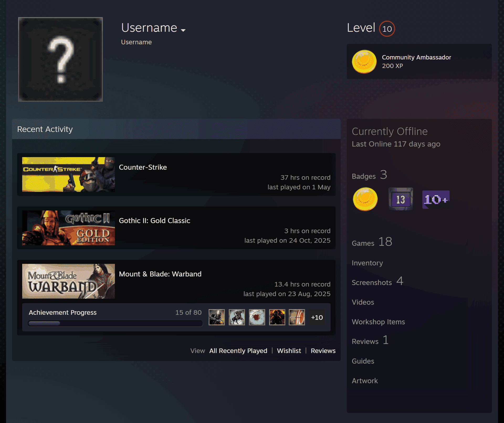
Task: Open the Counter-Strike game banner
Action: (69, 174)
